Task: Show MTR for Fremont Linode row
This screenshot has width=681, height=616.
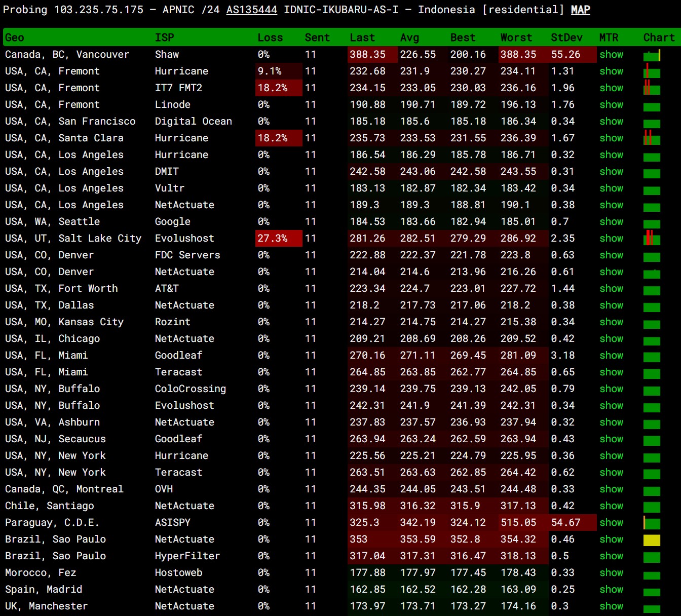Action: (611, 104)
